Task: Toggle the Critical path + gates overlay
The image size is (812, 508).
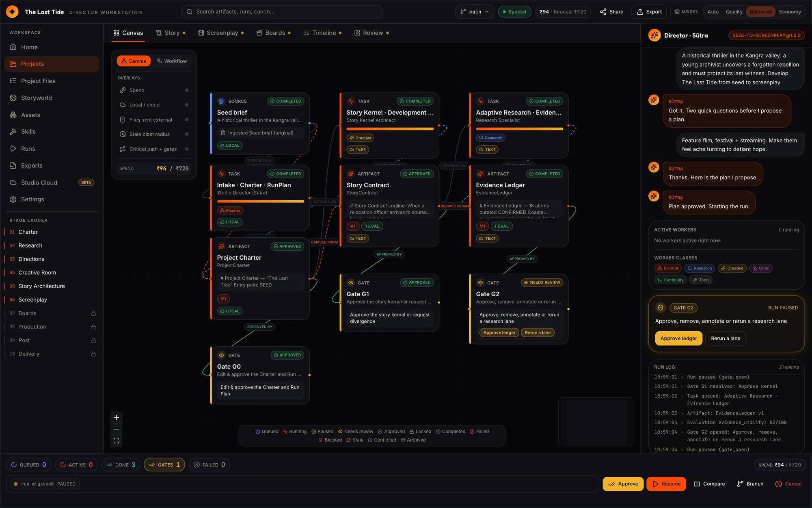Action: (154, 149)
